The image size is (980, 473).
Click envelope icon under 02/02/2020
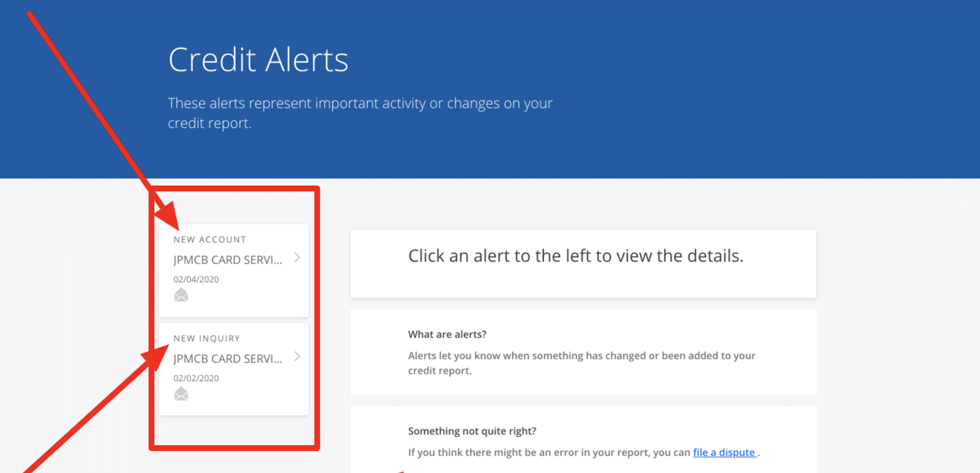(181, 394)
